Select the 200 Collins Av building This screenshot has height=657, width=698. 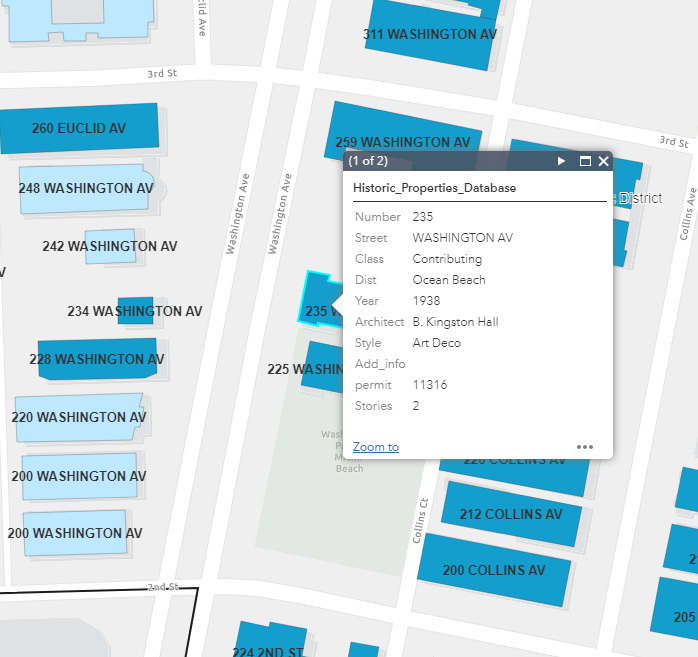(493, 570)
